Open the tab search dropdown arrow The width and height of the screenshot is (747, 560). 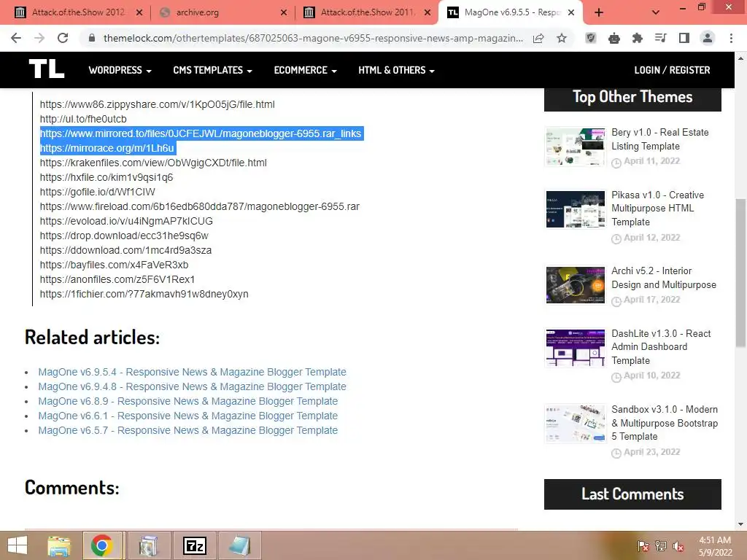[x=656, y=12]
